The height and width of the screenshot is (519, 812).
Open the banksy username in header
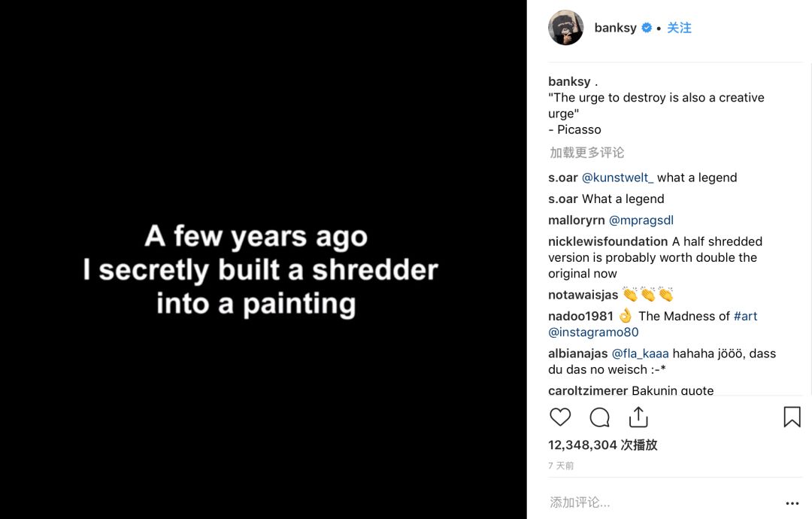tap(615, 28)
